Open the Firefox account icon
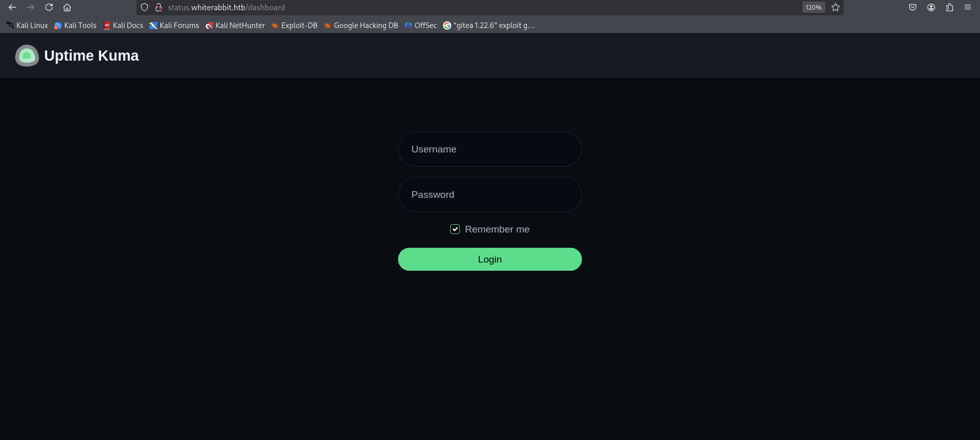Screen dimensions: 980x440 click(931, 7)
